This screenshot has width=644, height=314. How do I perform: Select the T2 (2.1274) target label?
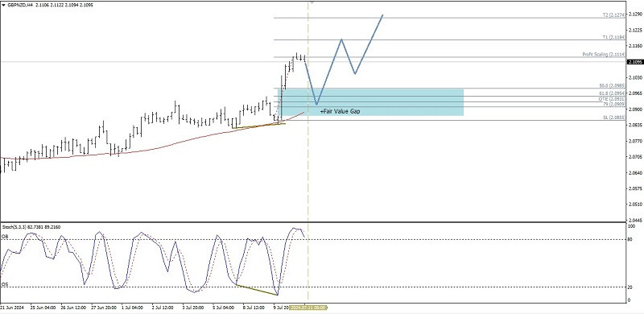(613, 15)
